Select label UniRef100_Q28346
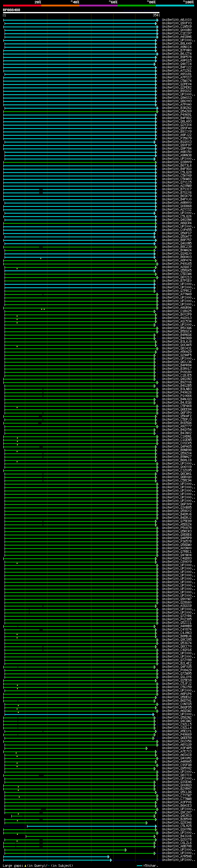Viewport: 197px width, 868px height. pyautogui.click(x=177, y=823)
